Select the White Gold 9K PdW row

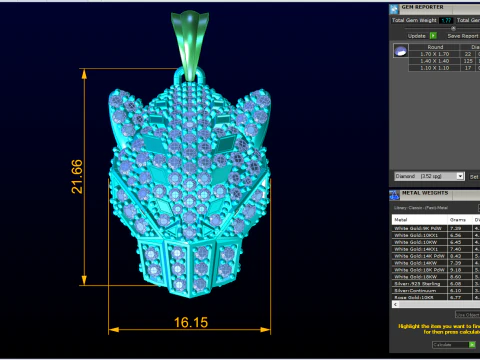(x=436, y=228)
